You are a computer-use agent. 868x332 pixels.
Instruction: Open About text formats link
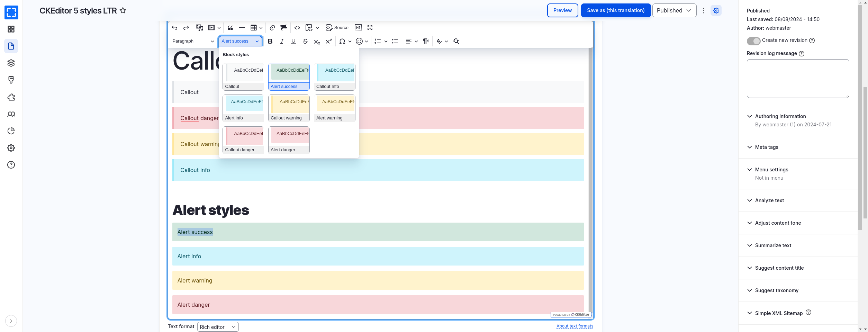(x=575, y=326)
